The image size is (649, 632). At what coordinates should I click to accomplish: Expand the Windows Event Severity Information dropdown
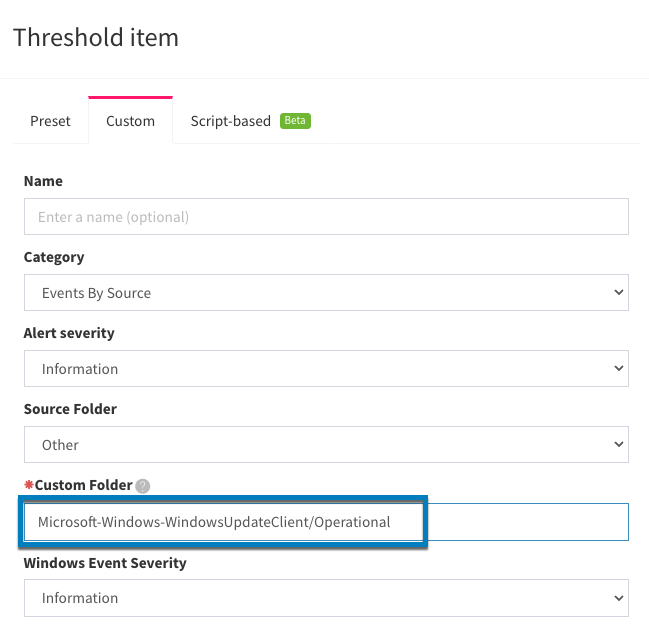[326, 598]
